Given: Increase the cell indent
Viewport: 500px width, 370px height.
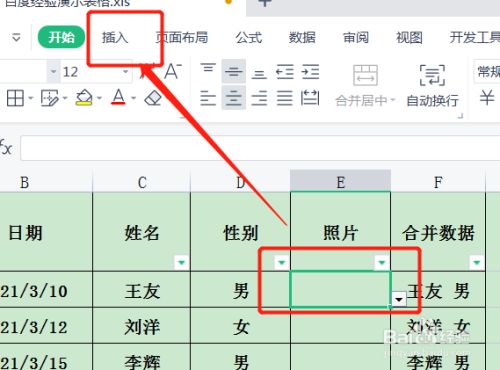Looking at the screenshot, I should point(310,72).
